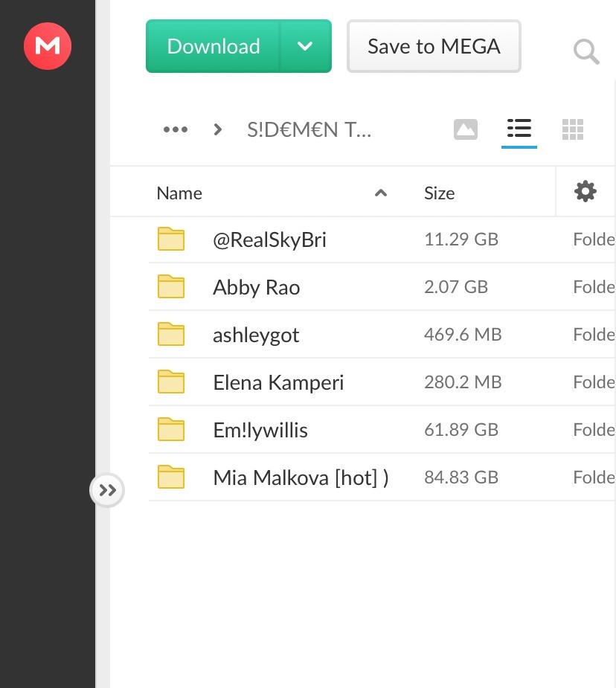
Task: Click Folder type cell in Em!lywillis row
Action: tap(594, 429)
